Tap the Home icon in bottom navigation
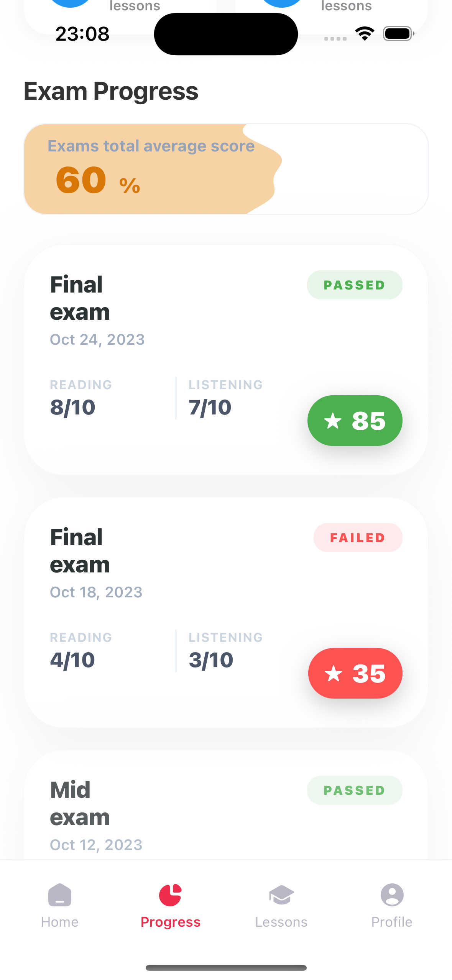Screen dimensions: 452x980 pyautogui.click(x=59, y=895)
